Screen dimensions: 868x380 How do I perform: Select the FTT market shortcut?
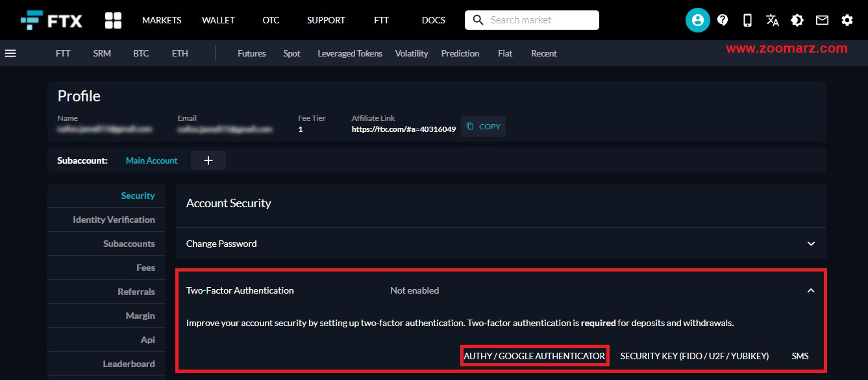point(63,53)
